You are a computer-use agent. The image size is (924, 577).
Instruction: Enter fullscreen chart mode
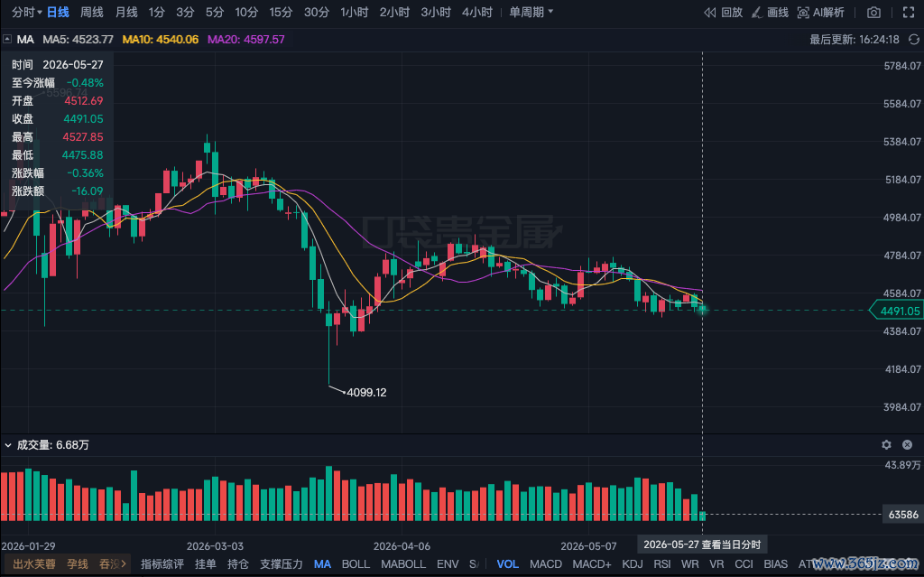pos(910,13)
